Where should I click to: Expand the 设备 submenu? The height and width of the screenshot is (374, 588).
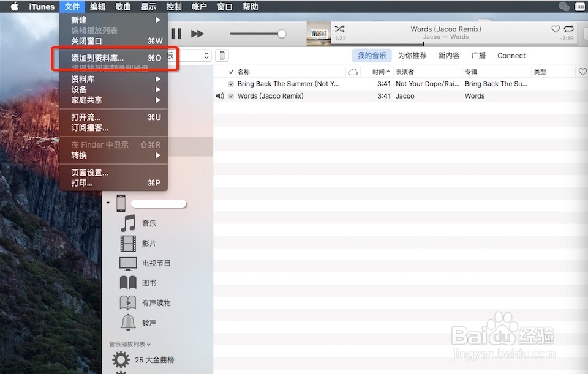114,89
